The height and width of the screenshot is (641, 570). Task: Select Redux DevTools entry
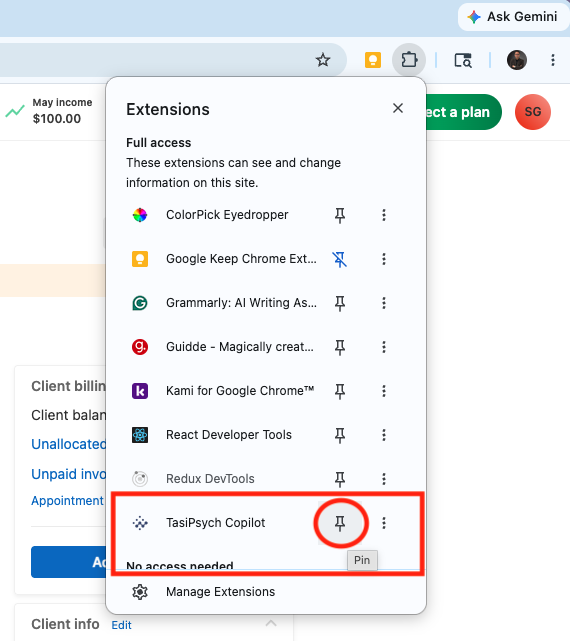pyautogui.click(x=210, y=479)
